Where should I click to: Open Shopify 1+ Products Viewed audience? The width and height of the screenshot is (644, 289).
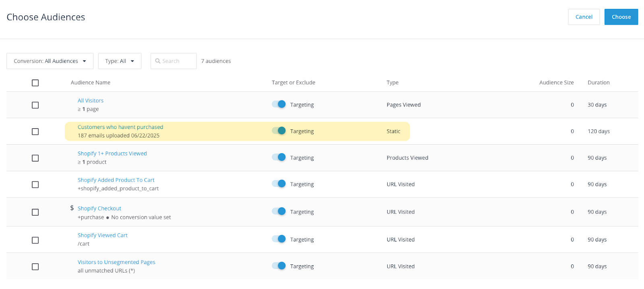(112, 154)
